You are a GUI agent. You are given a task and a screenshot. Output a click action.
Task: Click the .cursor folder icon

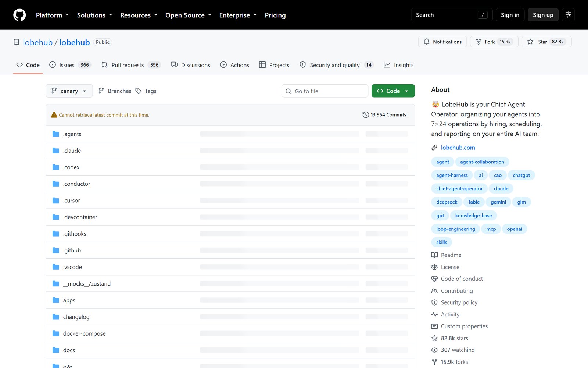pyautogui.click(x=56, y=201)
